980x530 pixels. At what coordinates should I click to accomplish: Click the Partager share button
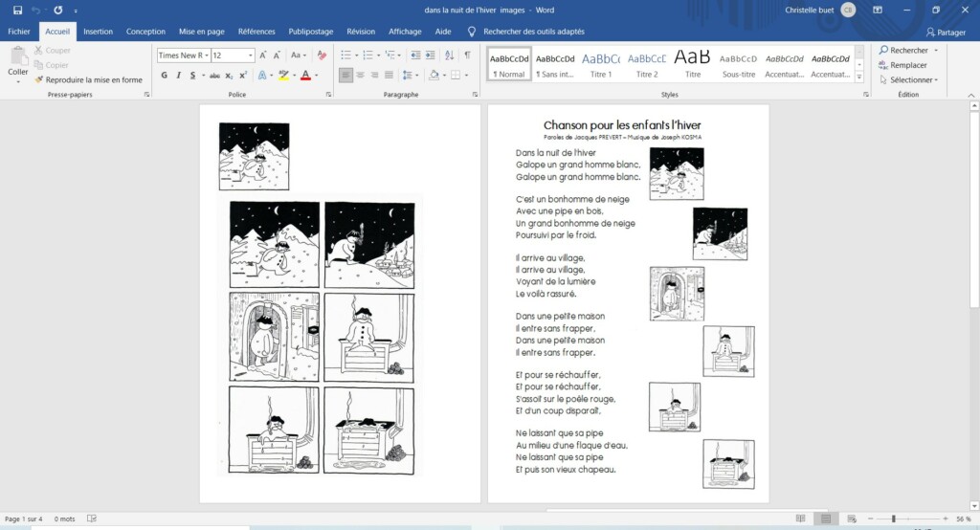point(946,32)
